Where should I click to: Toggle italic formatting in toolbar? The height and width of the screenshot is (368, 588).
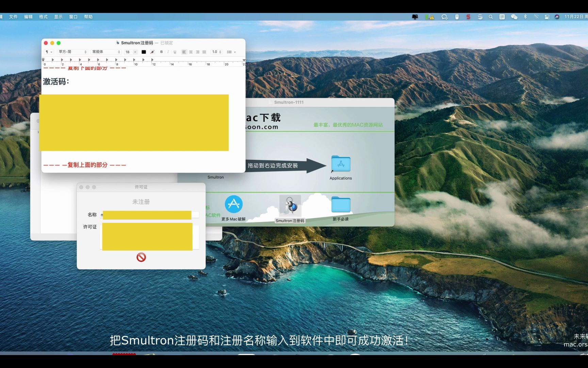click(168, 52)
